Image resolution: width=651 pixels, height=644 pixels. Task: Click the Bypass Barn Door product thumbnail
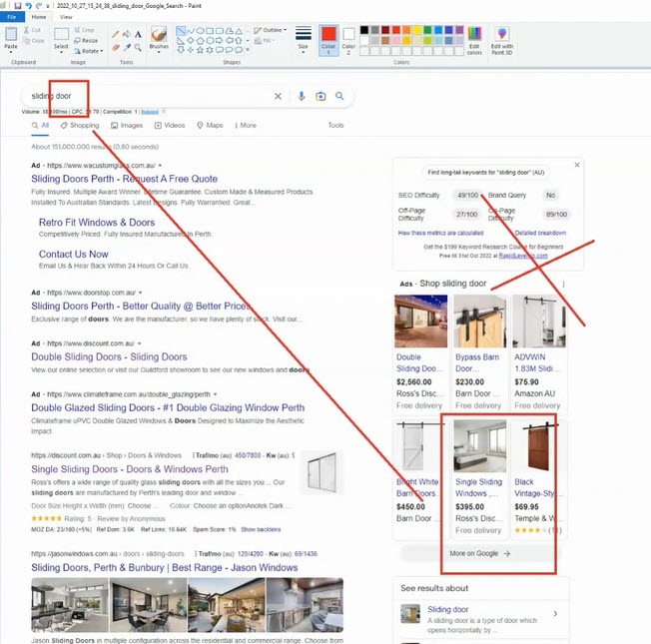tap(479, 321)
